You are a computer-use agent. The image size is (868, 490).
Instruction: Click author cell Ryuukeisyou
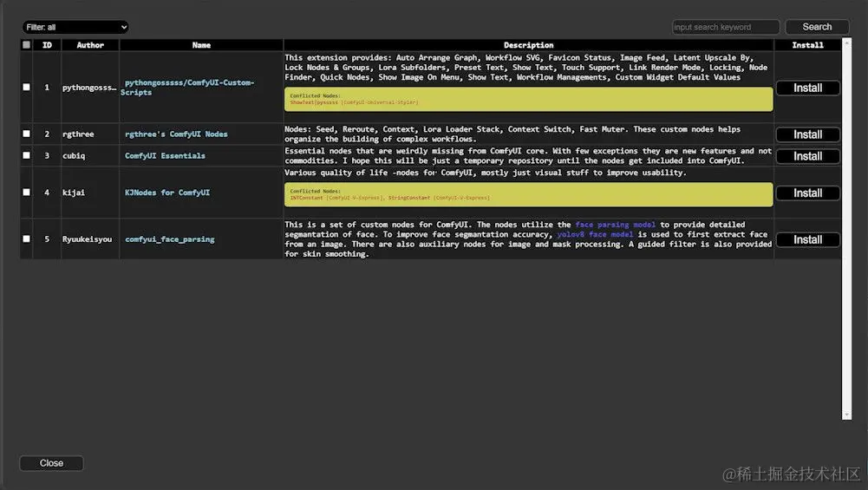tap(87, 239)
